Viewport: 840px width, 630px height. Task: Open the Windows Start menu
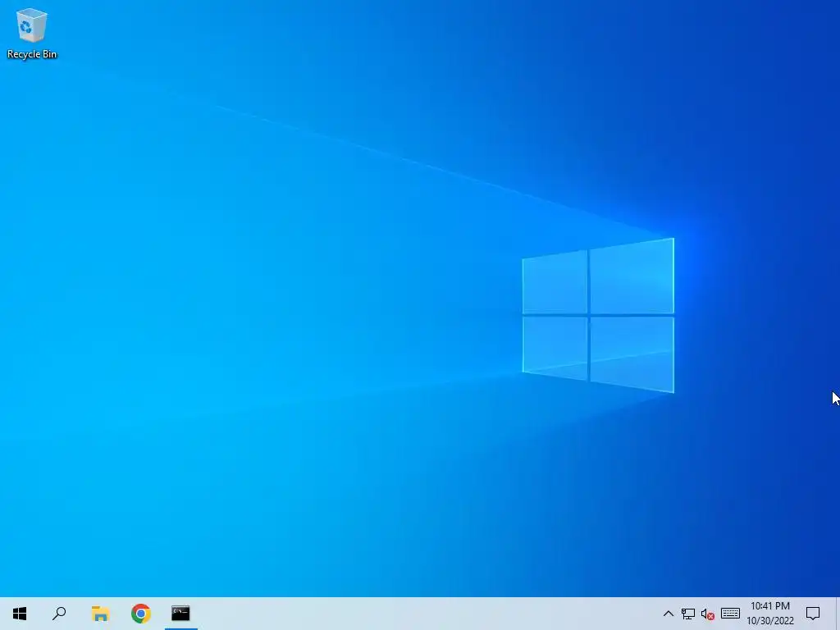click(x=20, y=614)
